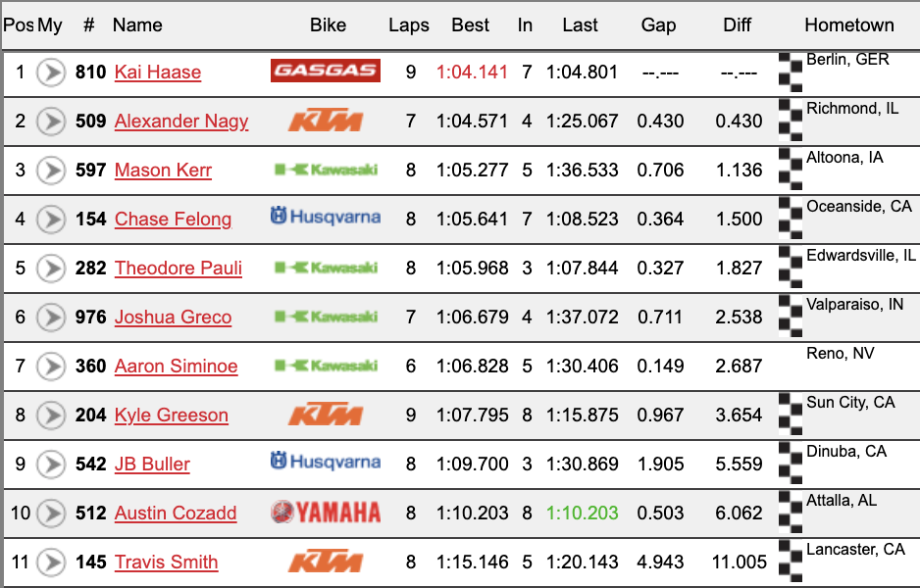Click Alexander Nagy's KTM logo
Image resolution: width=920 pixels, height=588 pixels.
click(x=326, y=121)
